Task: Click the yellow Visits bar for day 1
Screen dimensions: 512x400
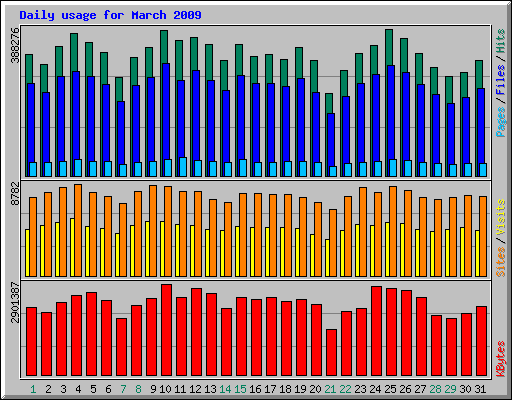Action: (27, 253)
